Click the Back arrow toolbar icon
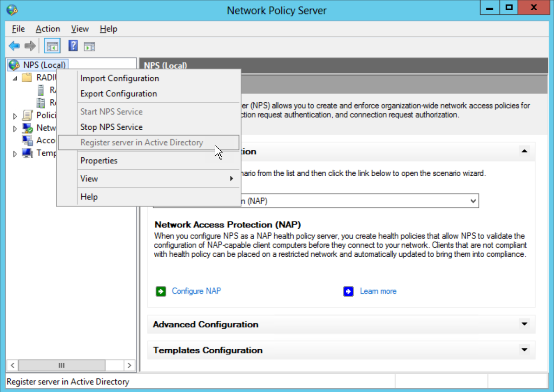This screenshot has height=392, width=554. click(14, 46)
